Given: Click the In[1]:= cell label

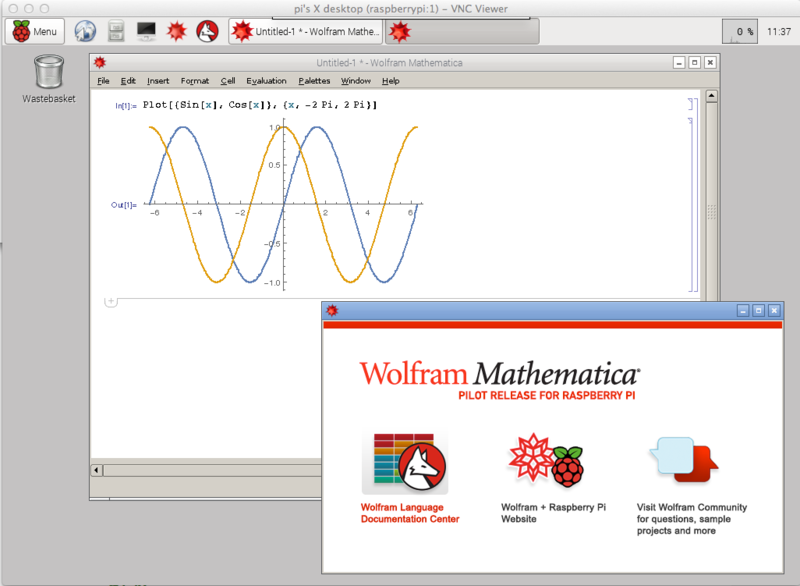Looking at the screenshot, I should pyautogui.click(x=126, y=106).
